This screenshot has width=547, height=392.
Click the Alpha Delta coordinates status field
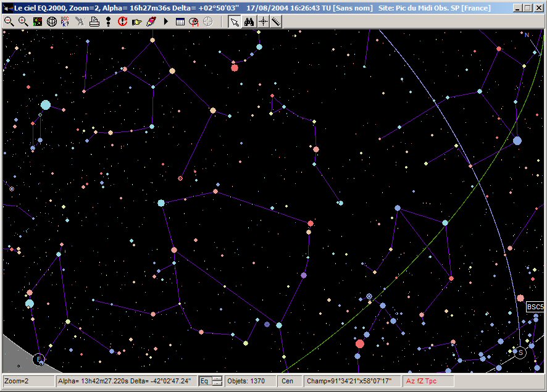pyautogui.click(x=126, y=381)
